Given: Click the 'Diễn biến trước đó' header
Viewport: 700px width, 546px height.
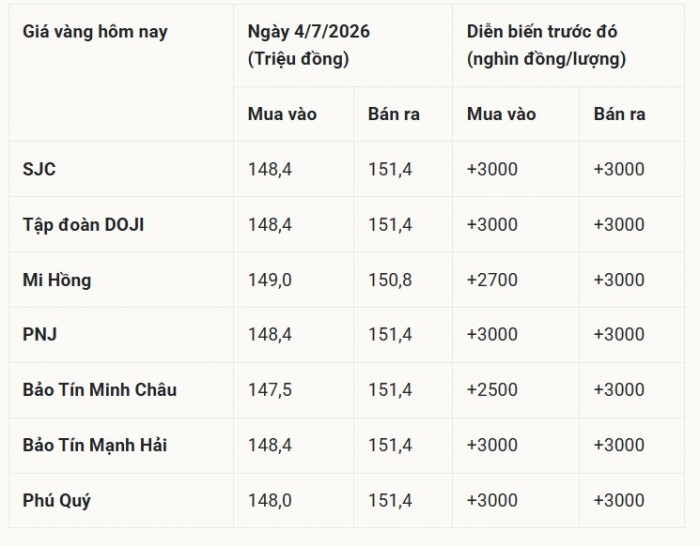Looking at the screenshot, I should (x=542, y=32).
